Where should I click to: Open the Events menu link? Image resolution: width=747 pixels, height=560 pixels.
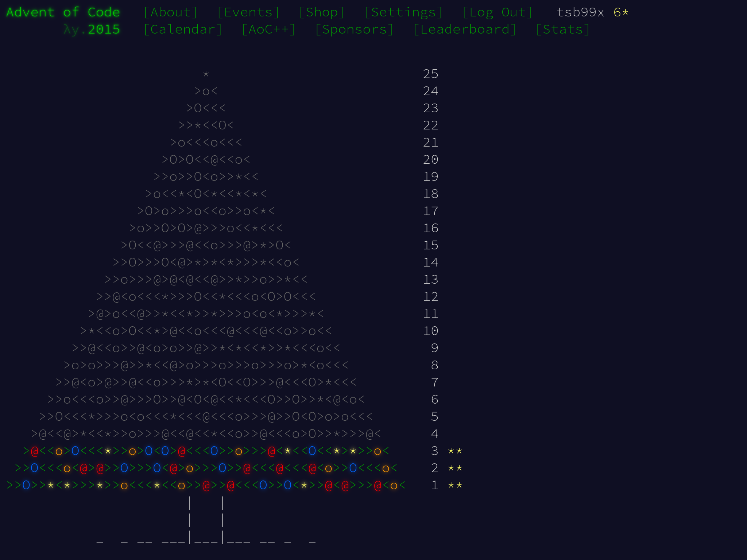[248, 12]
